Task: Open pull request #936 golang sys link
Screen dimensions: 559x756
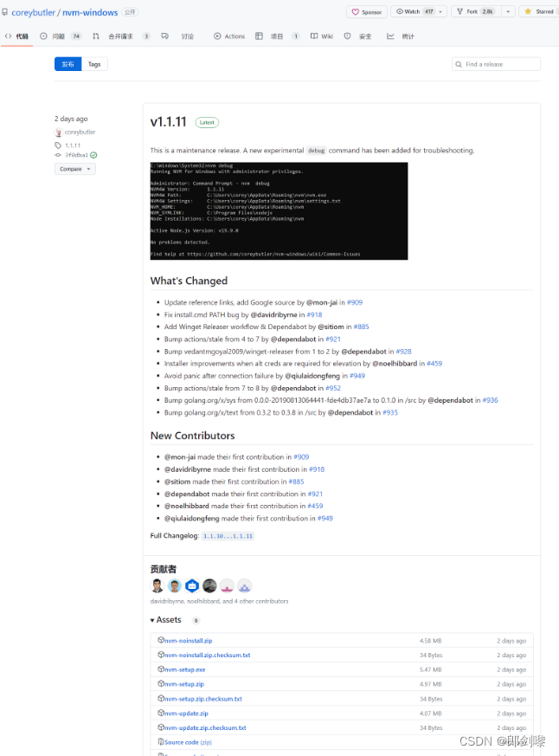Action: tap(490, 400)
